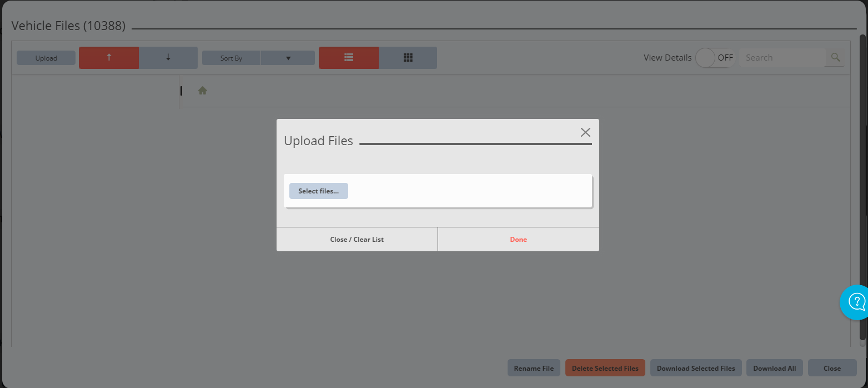Screen dimensions: 868x388
Task: Click the Rename File button
Action: click(x=534, y=368)
